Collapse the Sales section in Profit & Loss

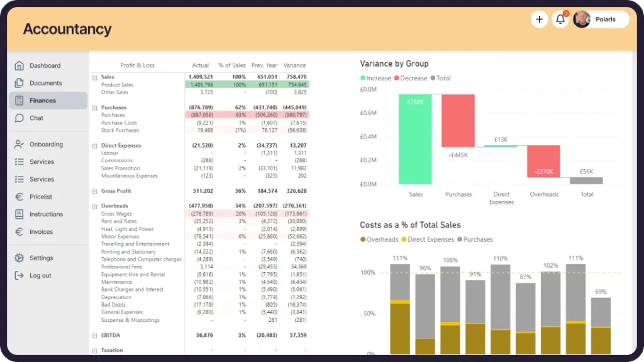(x=94, y=77)
